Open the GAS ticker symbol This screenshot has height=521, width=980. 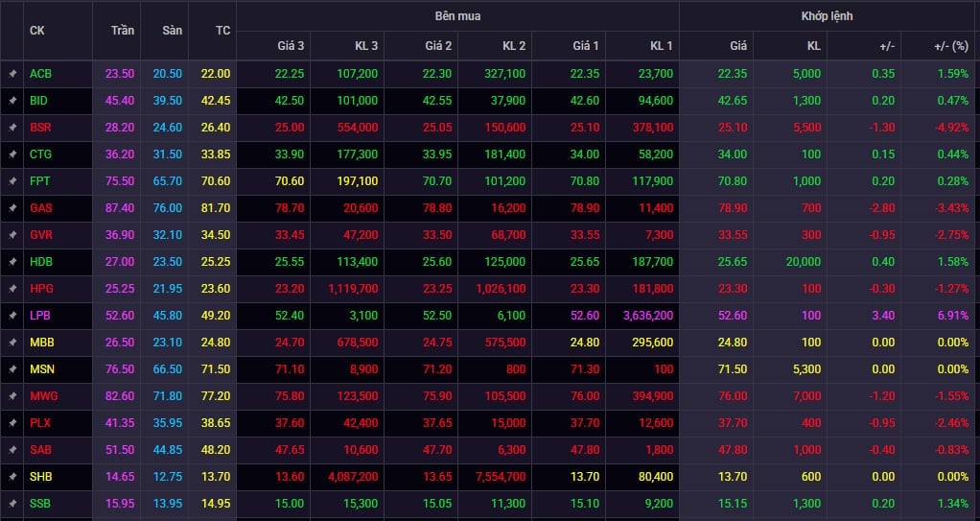point(40,208)
